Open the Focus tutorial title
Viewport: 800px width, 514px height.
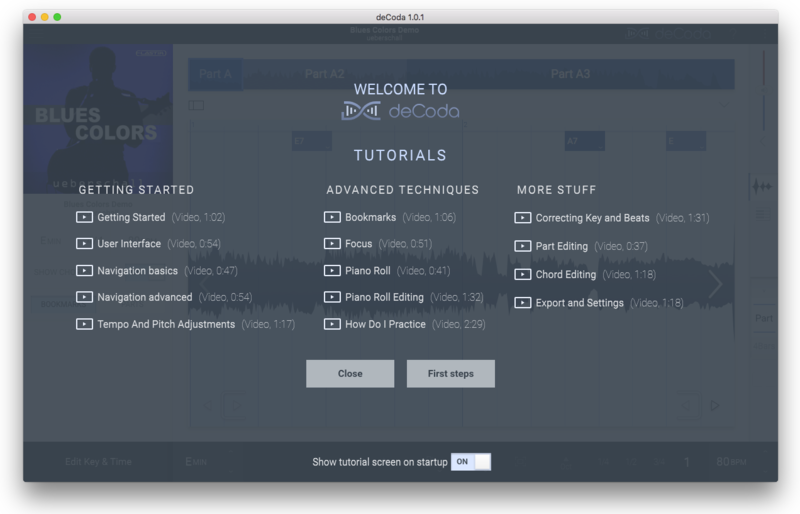(359, 244)
